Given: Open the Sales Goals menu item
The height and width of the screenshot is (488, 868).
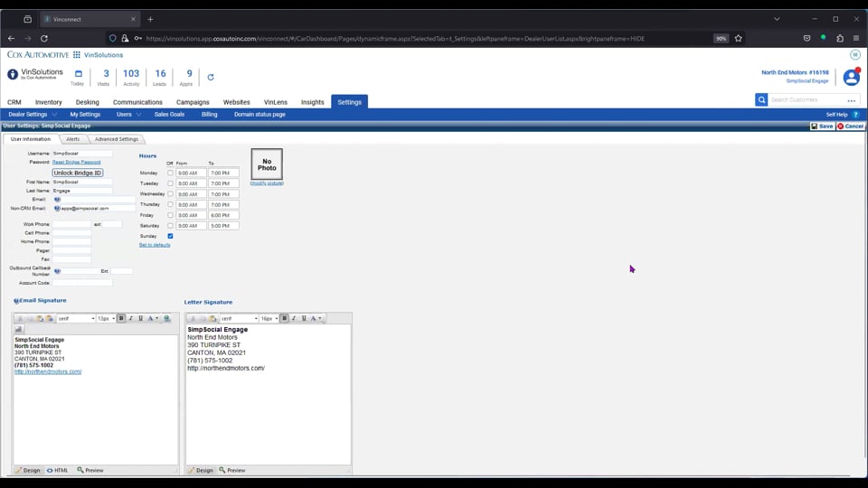Looking at the screenshot, I should [x=169, y=115].
